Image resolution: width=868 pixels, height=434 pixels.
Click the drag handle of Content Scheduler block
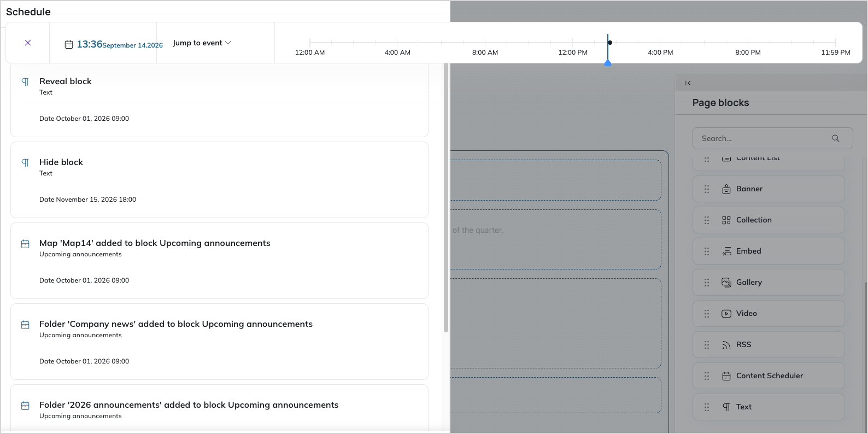tap(707, 376)
